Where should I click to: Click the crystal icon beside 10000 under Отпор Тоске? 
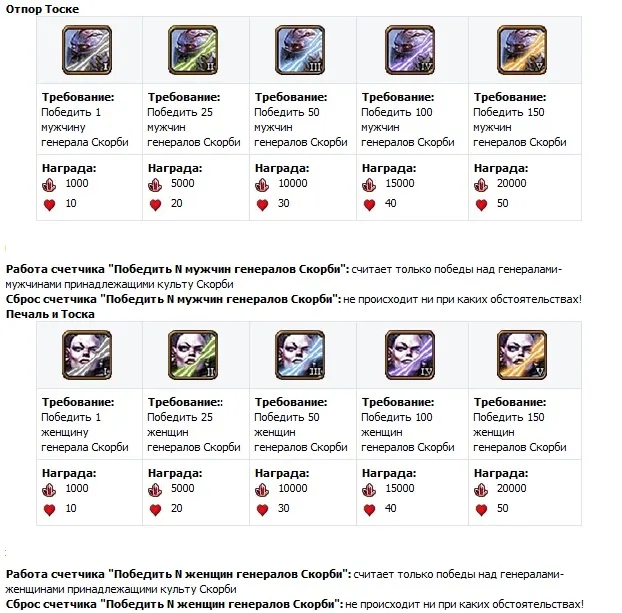click(262, 185)
